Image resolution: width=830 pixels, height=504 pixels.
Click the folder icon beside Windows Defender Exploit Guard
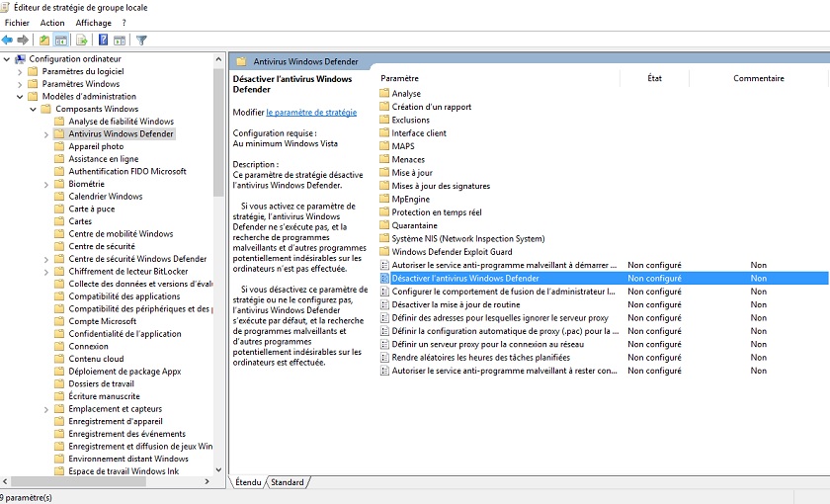pos(384,252)
